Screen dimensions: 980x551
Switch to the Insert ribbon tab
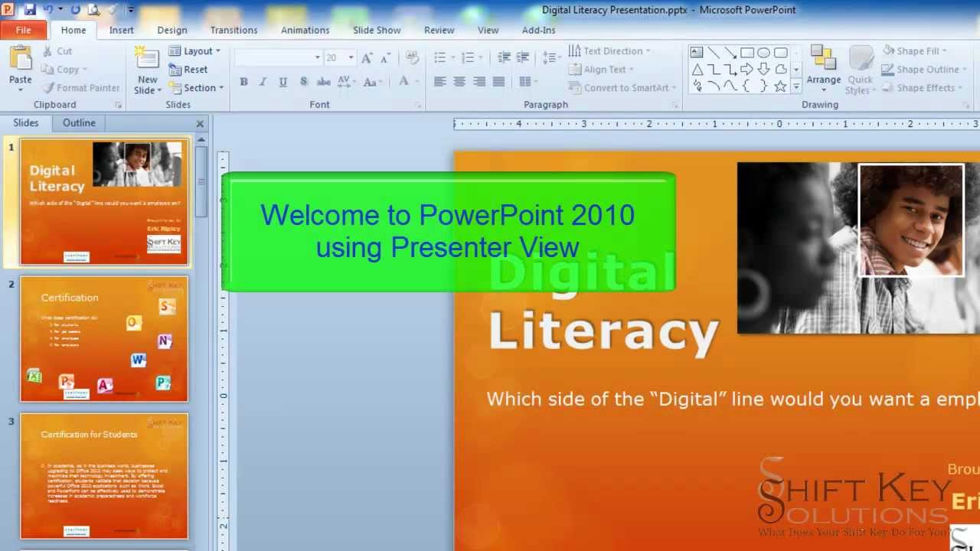pyautogui.click(x=121, y=30)
